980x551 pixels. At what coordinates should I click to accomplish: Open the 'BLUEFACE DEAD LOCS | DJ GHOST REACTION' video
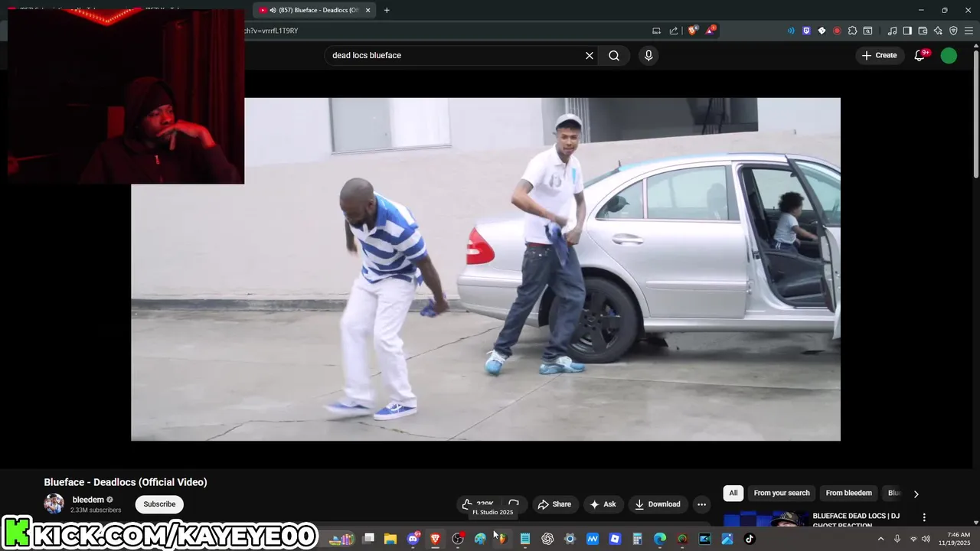tap(856, 520)
